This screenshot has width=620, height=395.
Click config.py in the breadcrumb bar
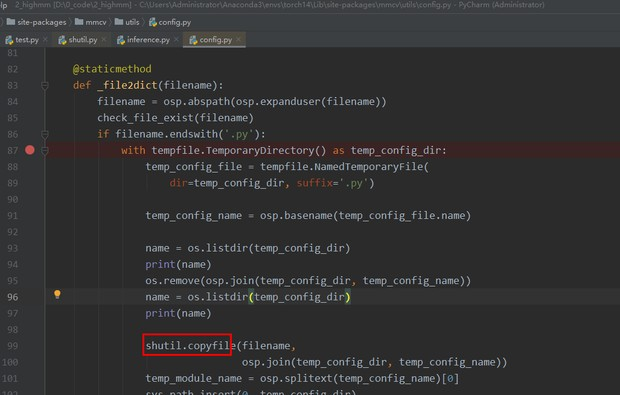click(x=170, y=22)
